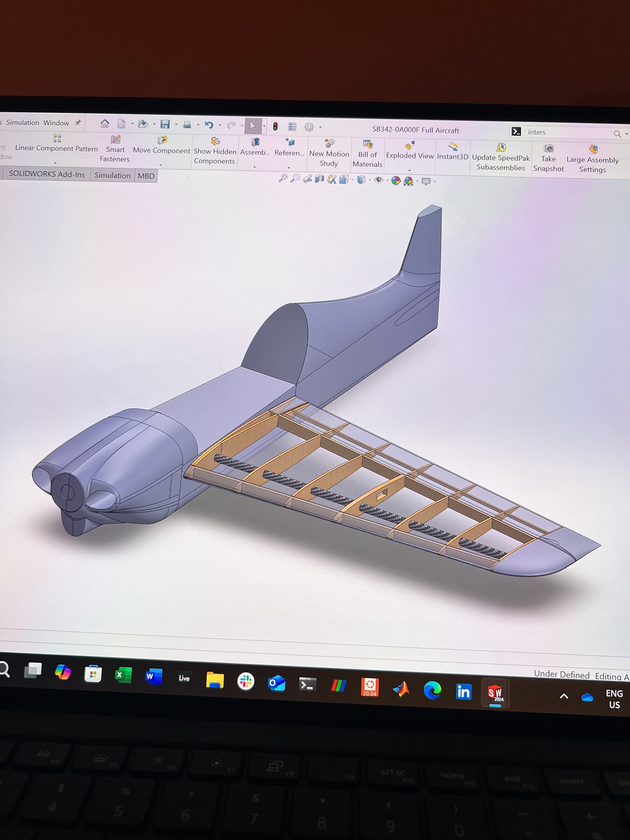Switch to the SOLIDWORKS Add-Ins tab
The width and height of the screenshot is (630, 840).
pyautogui.click(x=47, y=174)
